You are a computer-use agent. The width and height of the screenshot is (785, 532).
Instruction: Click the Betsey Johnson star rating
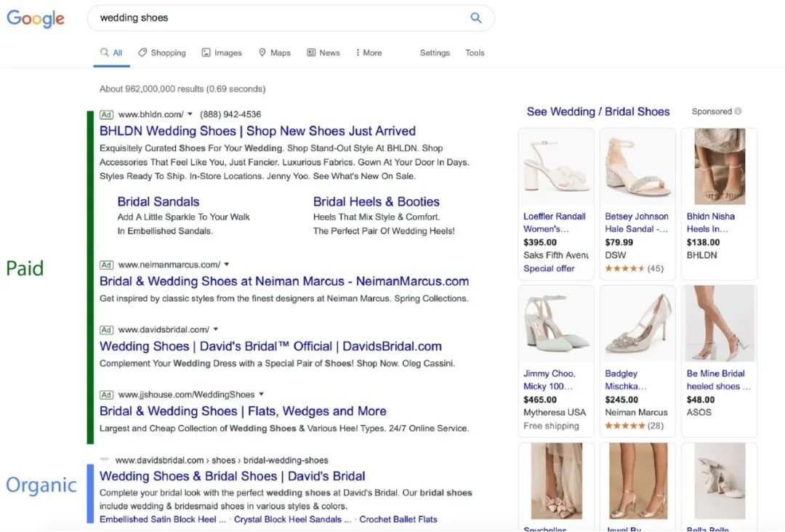click(x=624, y=268)
